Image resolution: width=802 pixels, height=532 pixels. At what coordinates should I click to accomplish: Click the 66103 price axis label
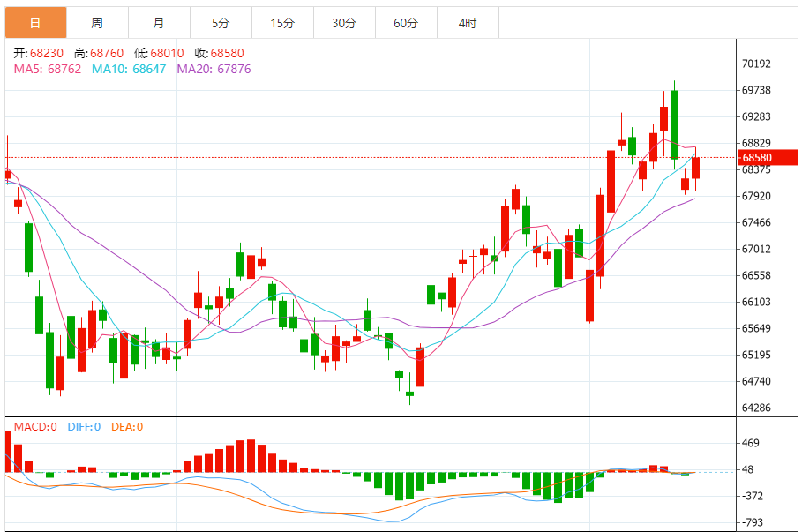[x=756, y=302]
